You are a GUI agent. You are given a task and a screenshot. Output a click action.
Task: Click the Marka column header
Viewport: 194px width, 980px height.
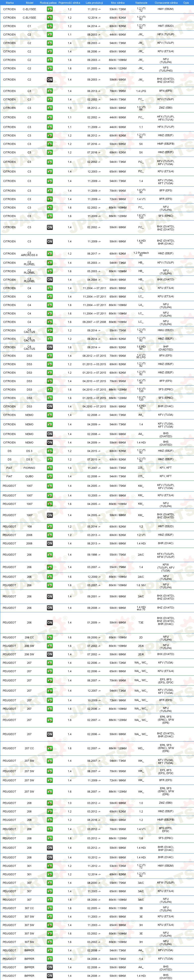[x=9, y=3]
